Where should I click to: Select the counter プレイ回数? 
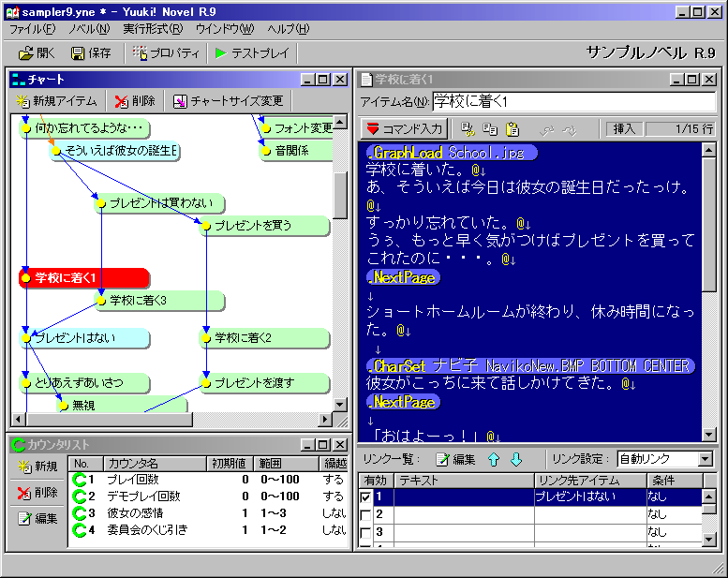[x=209, y=479]
